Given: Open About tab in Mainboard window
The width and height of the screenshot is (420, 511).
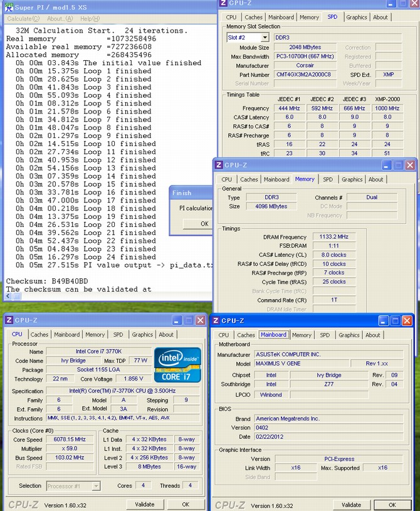Looking at the screenshot, I should [x=372, y=335].
